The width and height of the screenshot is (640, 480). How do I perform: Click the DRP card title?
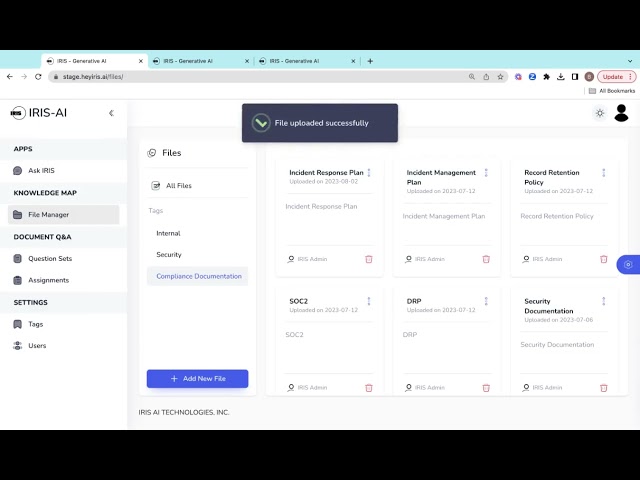(414, 301)
